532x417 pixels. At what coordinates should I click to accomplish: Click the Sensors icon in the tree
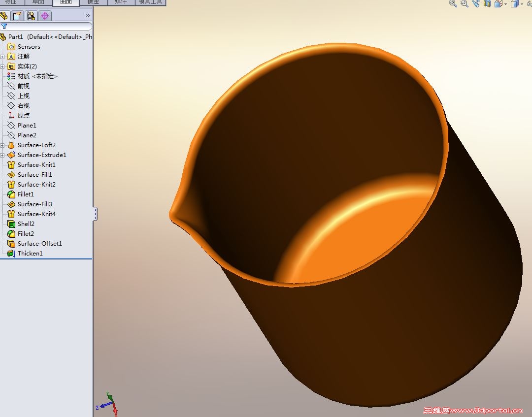click(x=11, y=47)
